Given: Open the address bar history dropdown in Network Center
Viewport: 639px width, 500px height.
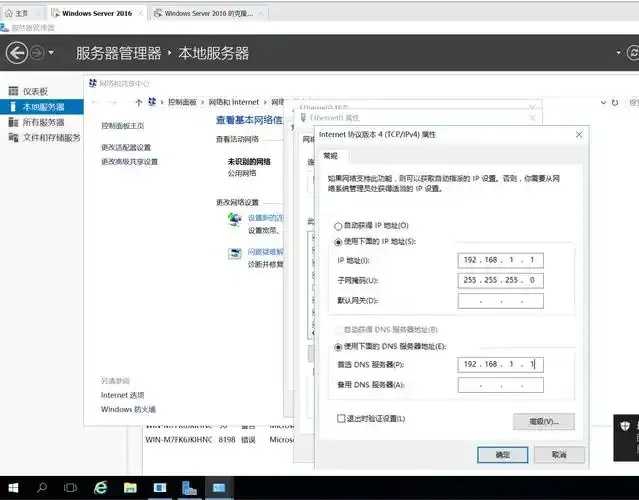Looking at the screenshot, I should pos(604,102).
